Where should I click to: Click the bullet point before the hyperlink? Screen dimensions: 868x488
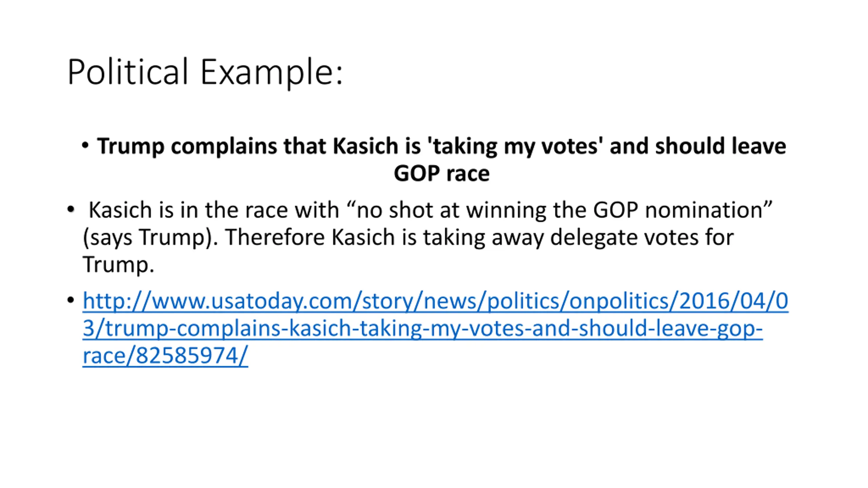71,300
